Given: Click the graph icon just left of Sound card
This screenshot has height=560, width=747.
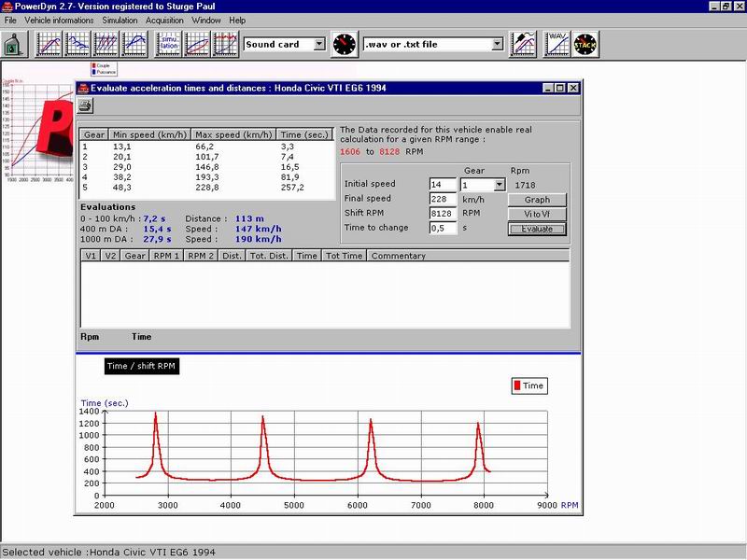Looking at the screenshot, I should pyautogui.click(x=225, y=44).
